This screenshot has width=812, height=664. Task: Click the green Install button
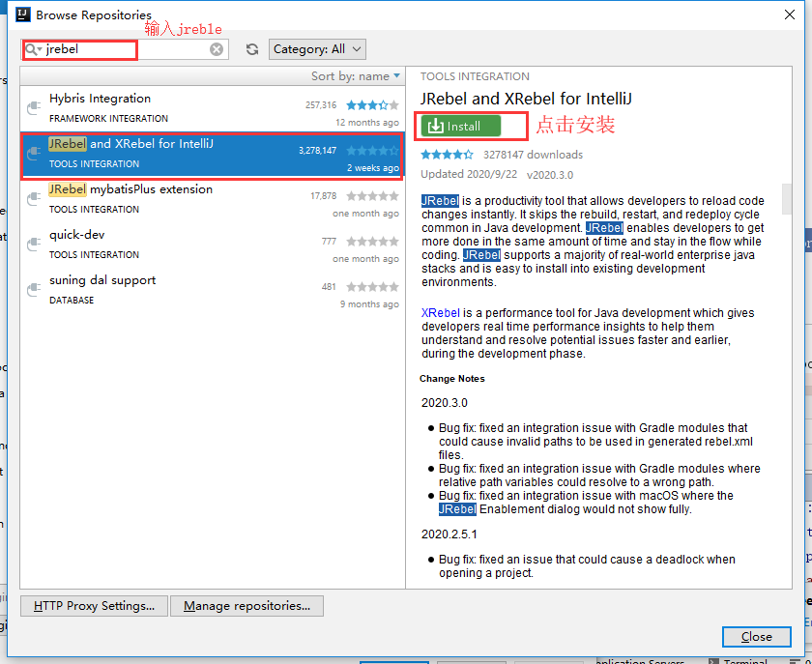(461, 127)
